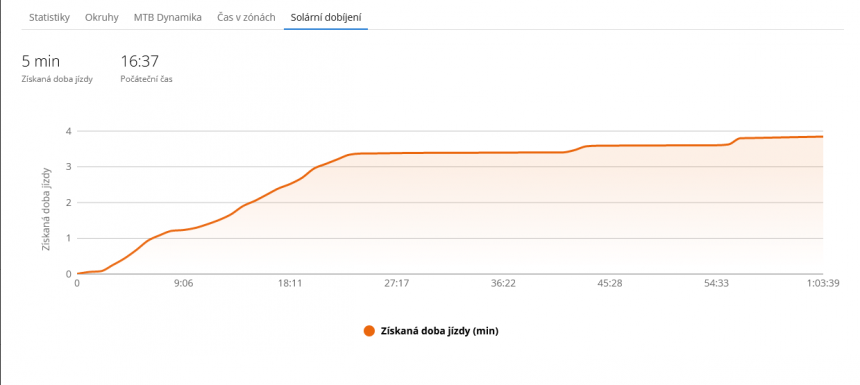Viewport: 860px width, 385px height.
Task: Click the 36:22 x-axis time marker
Action: (503, 284)
